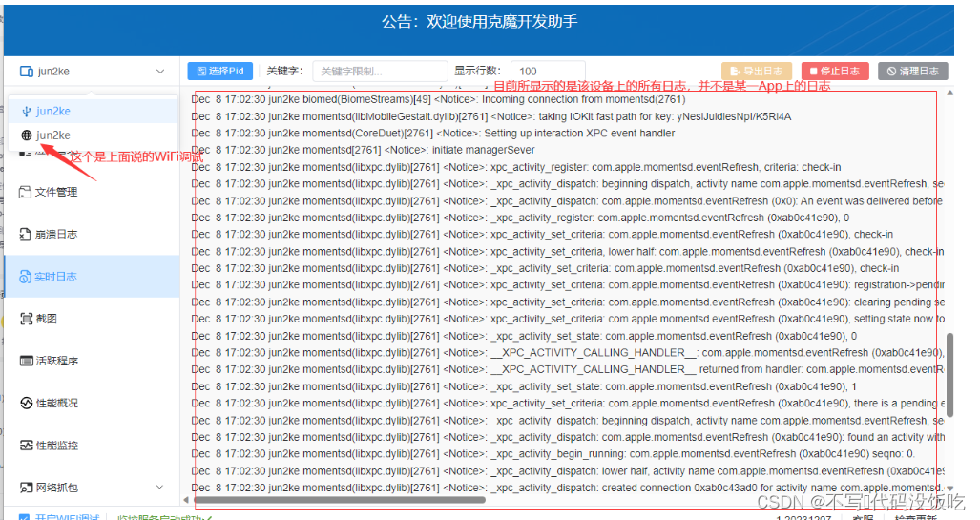The image size is (980, 520).
Task: Select the 'created connection 0xab0c43ad0' log line
Action: coord(568,488)
